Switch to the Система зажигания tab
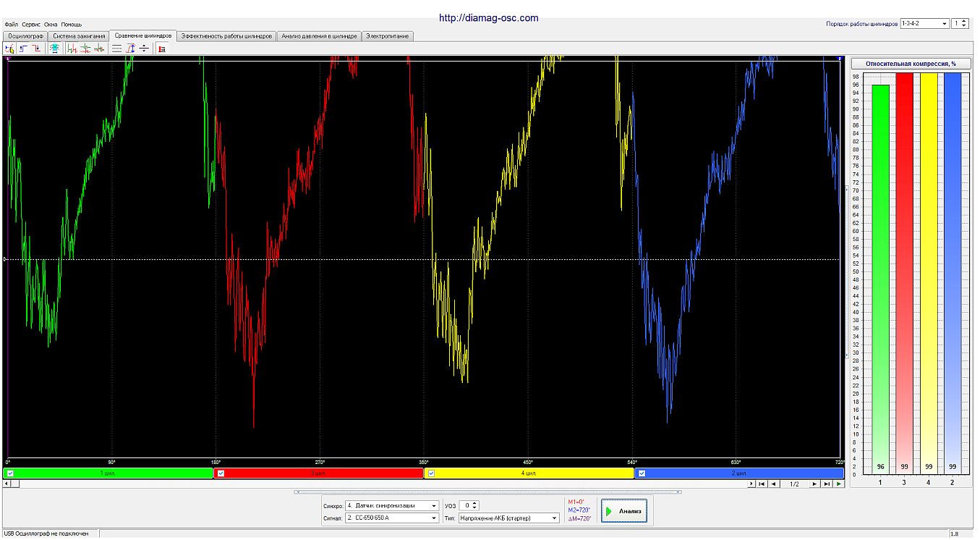Viewport: 980px width, 540px height. 80,35
